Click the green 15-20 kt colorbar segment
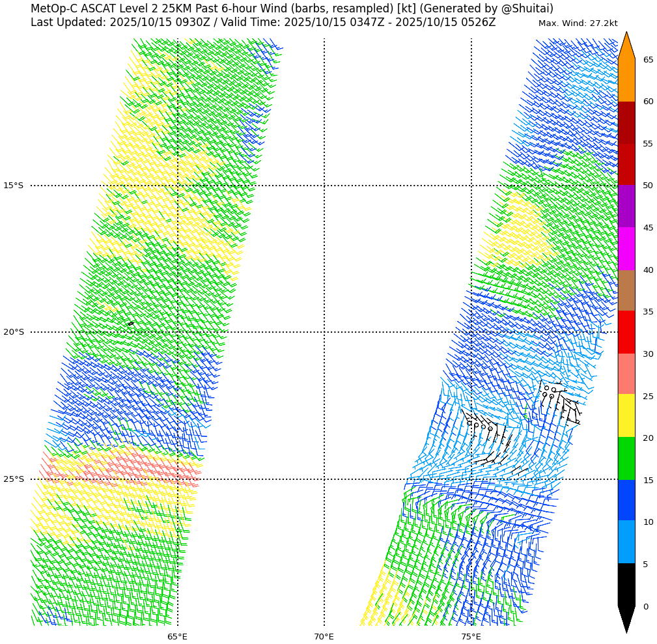657x644 pixels. coord(626,458)
